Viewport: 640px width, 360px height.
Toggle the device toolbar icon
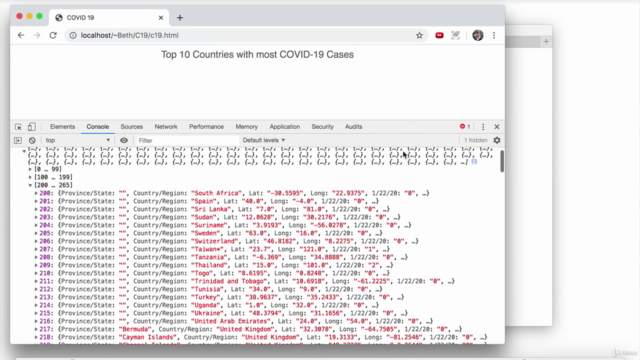(31, 127)
